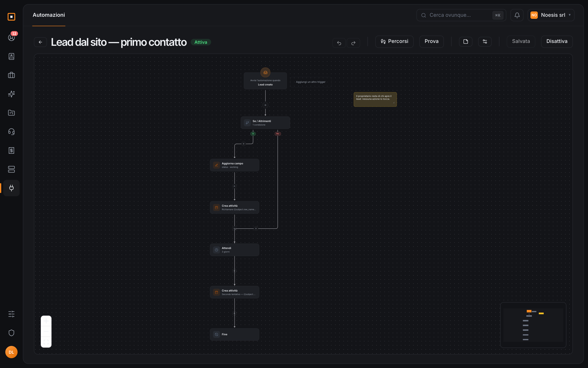Click the redo arrow button

pos(353,43)
